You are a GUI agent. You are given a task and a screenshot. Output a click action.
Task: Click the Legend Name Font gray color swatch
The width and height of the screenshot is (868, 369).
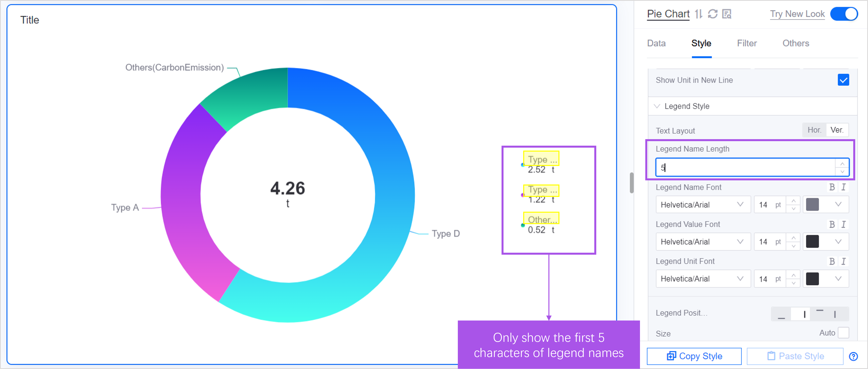point(812,204)
